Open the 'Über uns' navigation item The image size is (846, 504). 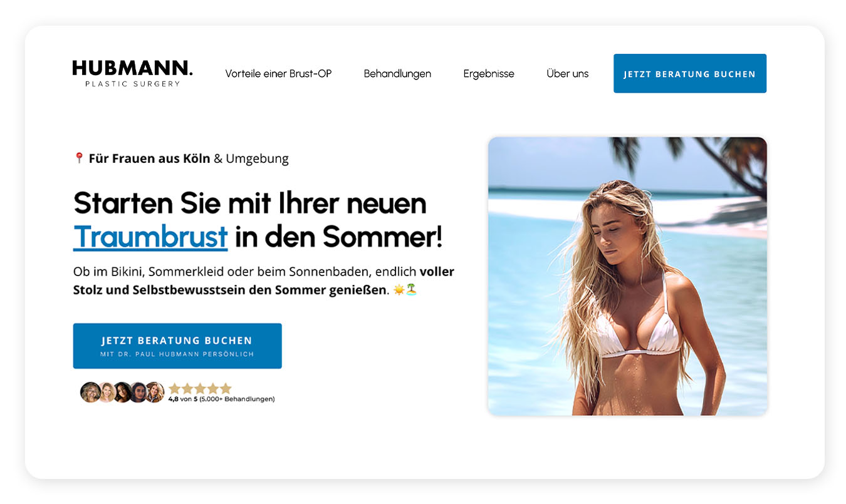coord(567,74)
